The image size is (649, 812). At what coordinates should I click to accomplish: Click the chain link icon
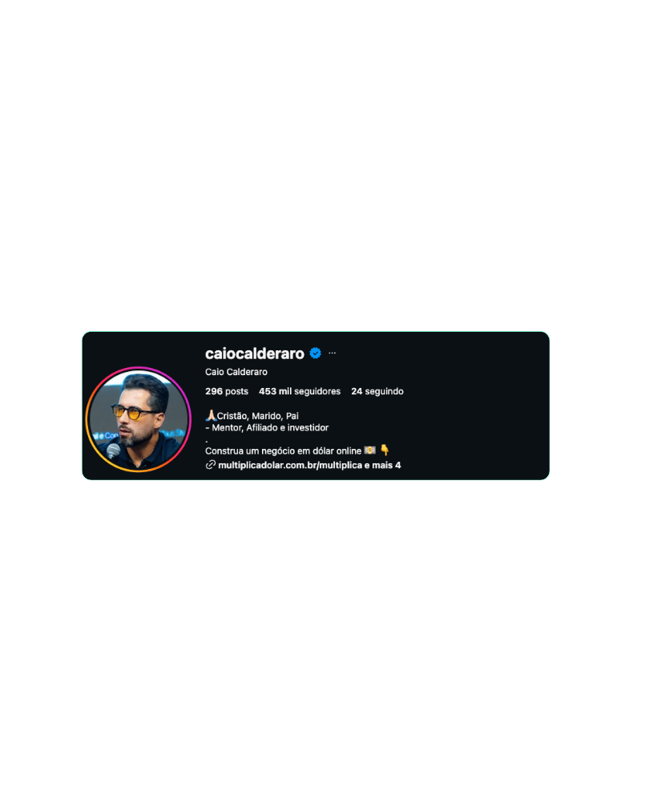pyautogui.click(x=210, y=465)
